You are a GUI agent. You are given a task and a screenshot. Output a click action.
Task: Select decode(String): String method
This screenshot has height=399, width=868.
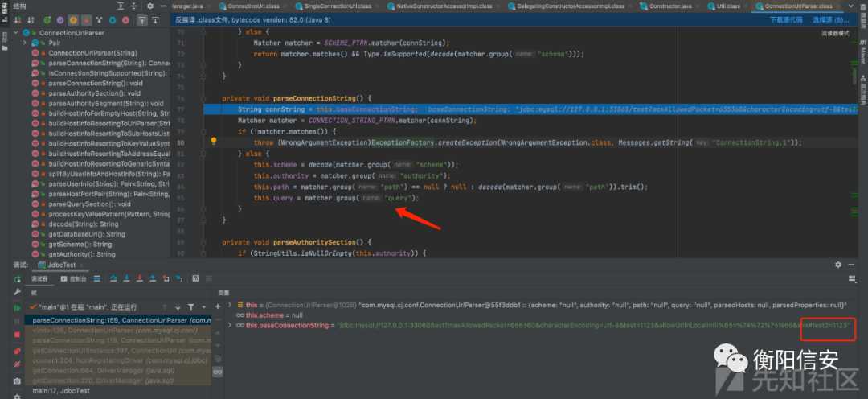point(84,224)
